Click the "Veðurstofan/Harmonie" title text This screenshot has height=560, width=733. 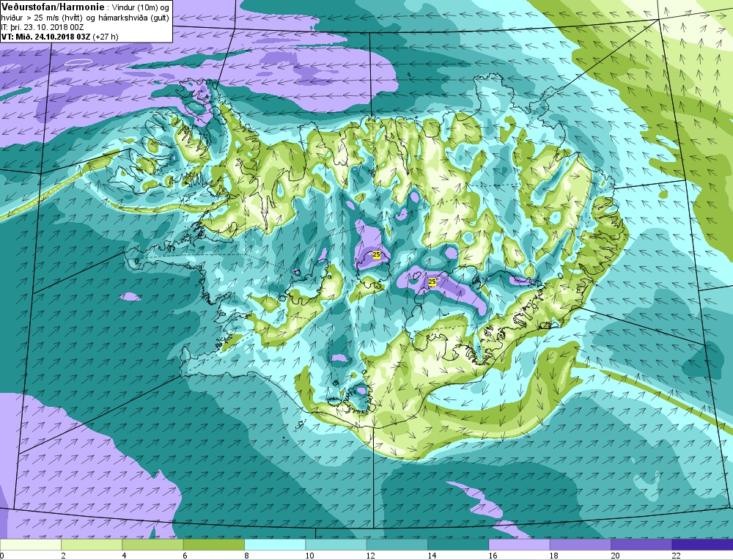click(x=53, y=7)
